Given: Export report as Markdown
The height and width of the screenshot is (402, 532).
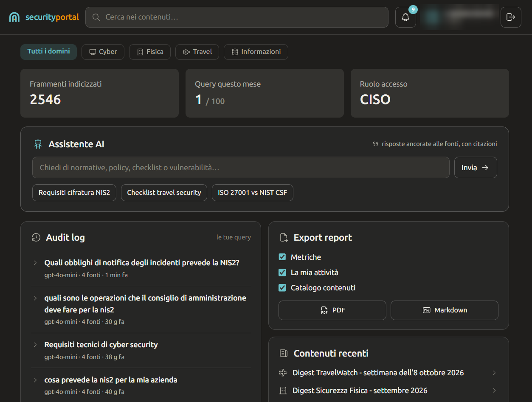Looking at the screenshot, I should click(445, 310).
